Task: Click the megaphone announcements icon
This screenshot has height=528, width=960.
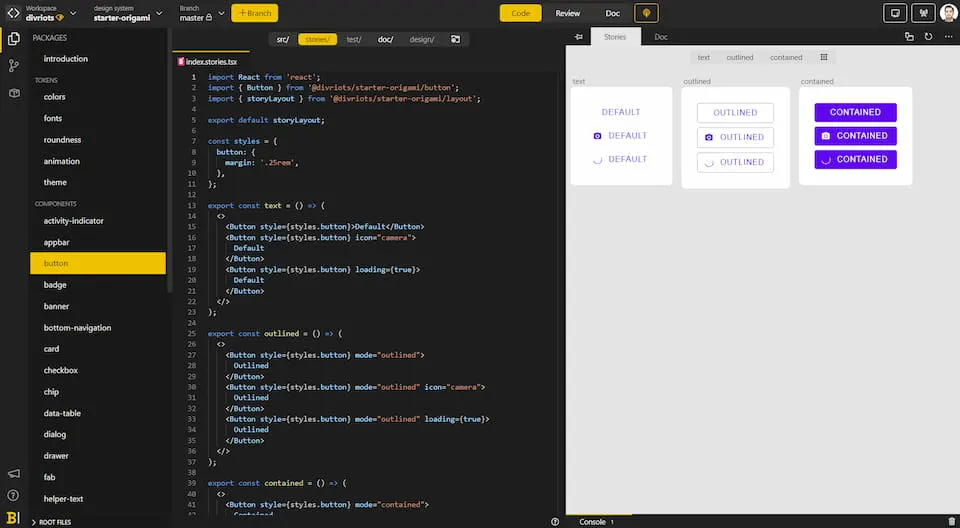Action: pos(13,473)
